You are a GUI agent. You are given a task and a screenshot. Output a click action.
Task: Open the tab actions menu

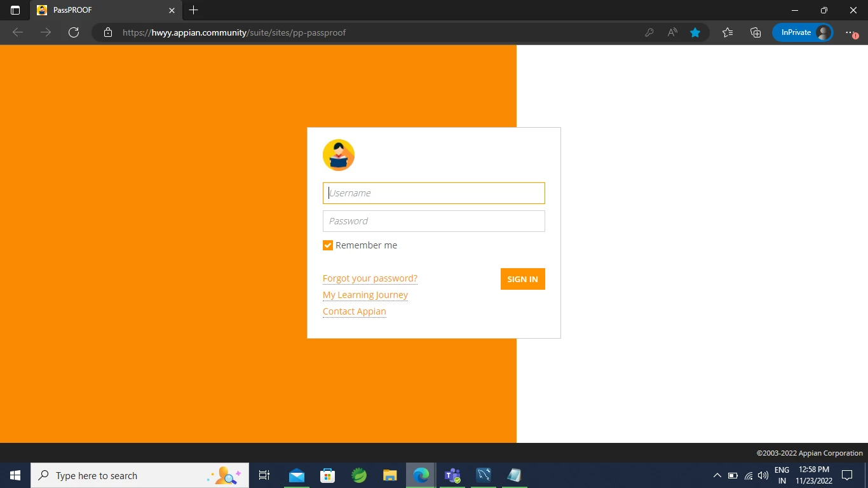[x=15, y=10]
